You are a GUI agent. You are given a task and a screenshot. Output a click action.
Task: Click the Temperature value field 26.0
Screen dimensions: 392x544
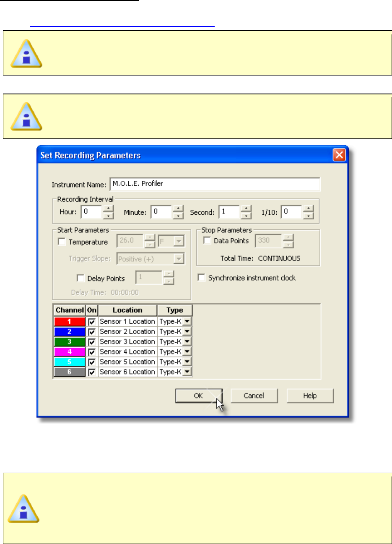[130, 241]
